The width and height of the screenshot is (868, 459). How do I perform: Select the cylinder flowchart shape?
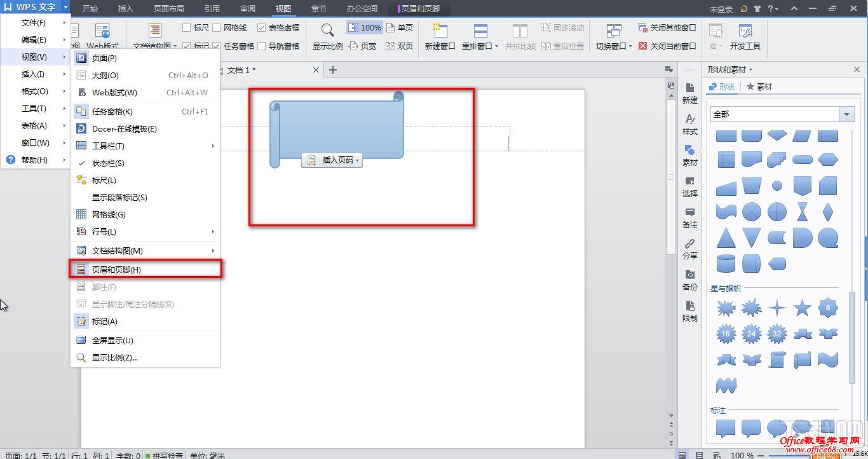pyautogui.click(x=726, y=263)
